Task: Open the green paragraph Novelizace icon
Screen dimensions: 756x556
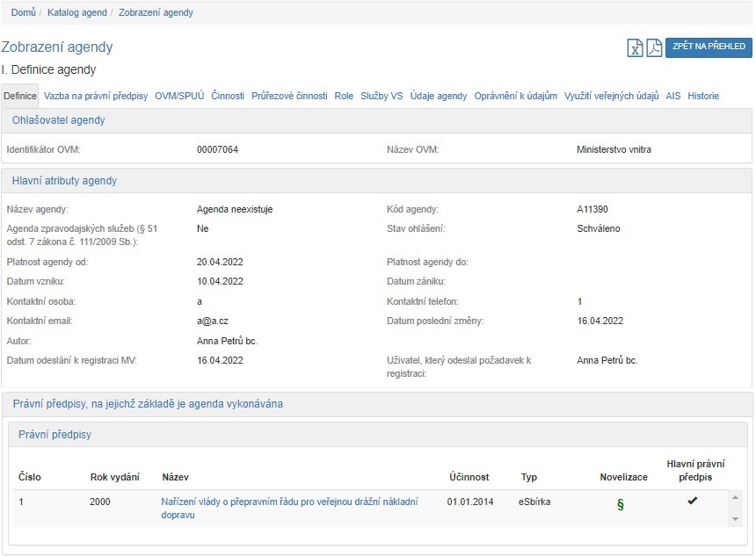Action: pyautogui.click(x=621, y=504)
